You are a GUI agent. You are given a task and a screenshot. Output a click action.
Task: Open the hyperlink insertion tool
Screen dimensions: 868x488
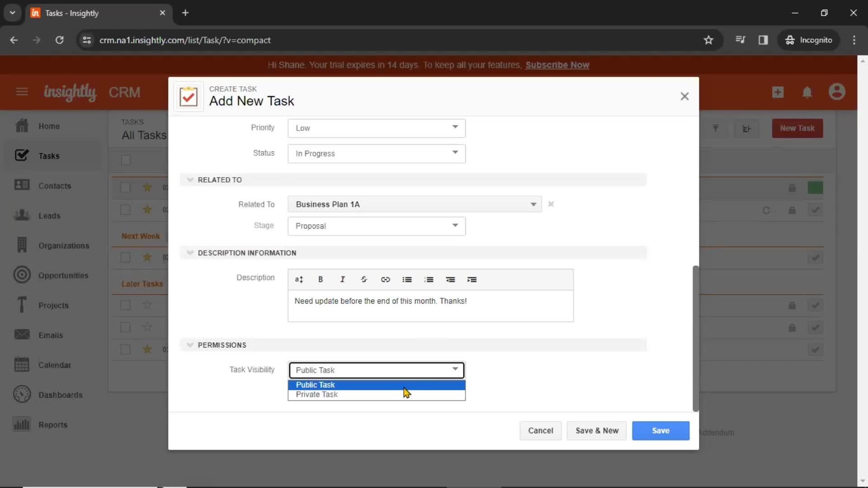point(386,279)
